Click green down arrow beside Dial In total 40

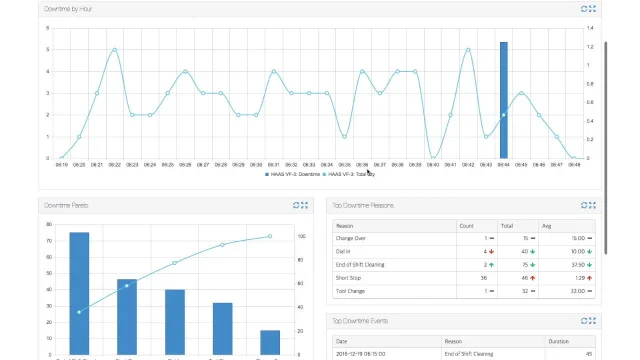click(x=533, y=252)
